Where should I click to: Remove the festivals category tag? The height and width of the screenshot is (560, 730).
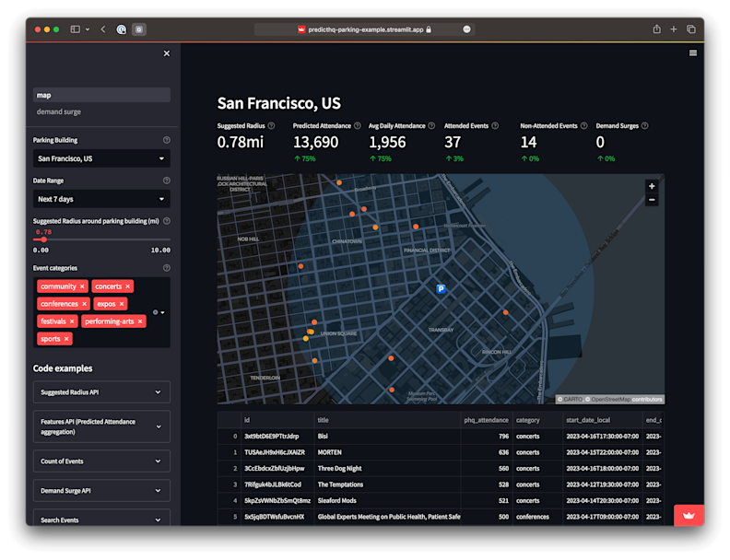tap(73, 321)
